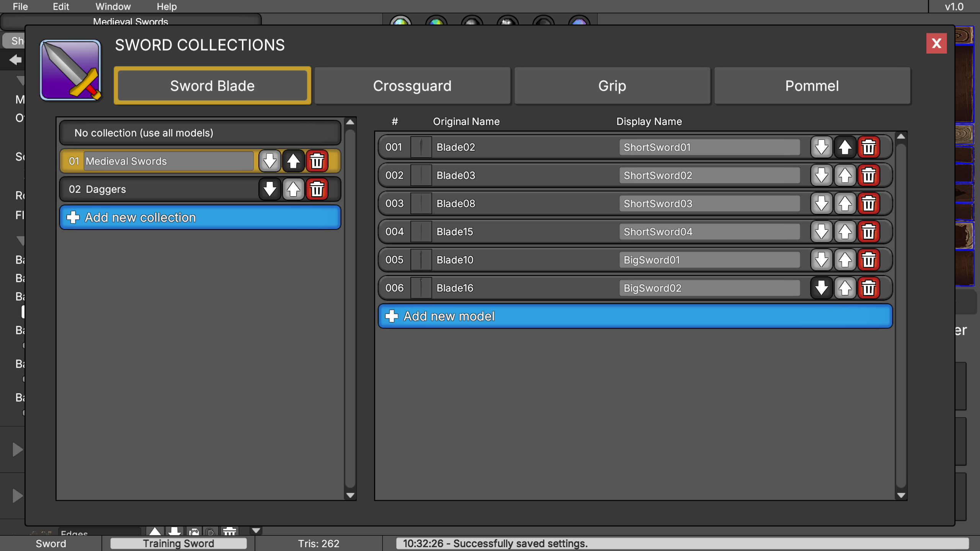The image size is (980, 551).
Task: Open the dropdown arrow beside Edges toolbar
Action: pyautogui.click(x=256, y=531)
